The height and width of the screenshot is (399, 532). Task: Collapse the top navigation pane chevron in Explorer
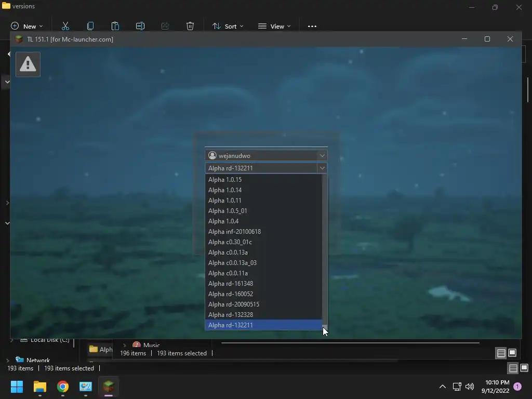(7, 82)
